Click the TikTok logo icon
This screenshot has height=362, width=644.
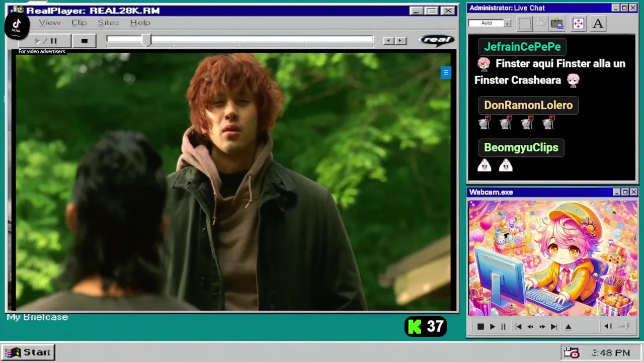click(16, 25)
